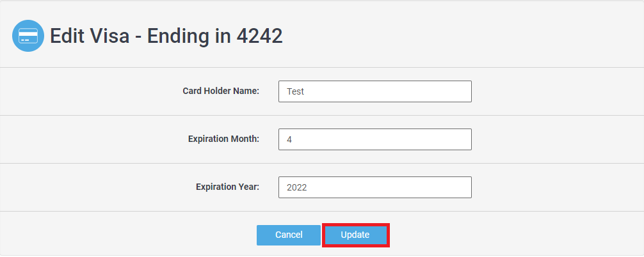
Task: Click the "Edit Visa - Ending in 4242" heading
Action: (x=166, y=36)
